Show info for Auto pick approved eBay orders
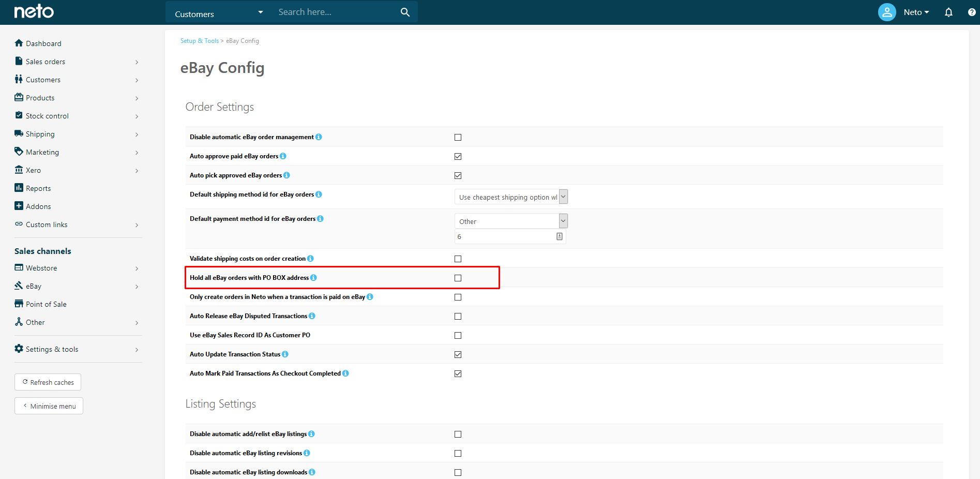 [x=287, y=175]
